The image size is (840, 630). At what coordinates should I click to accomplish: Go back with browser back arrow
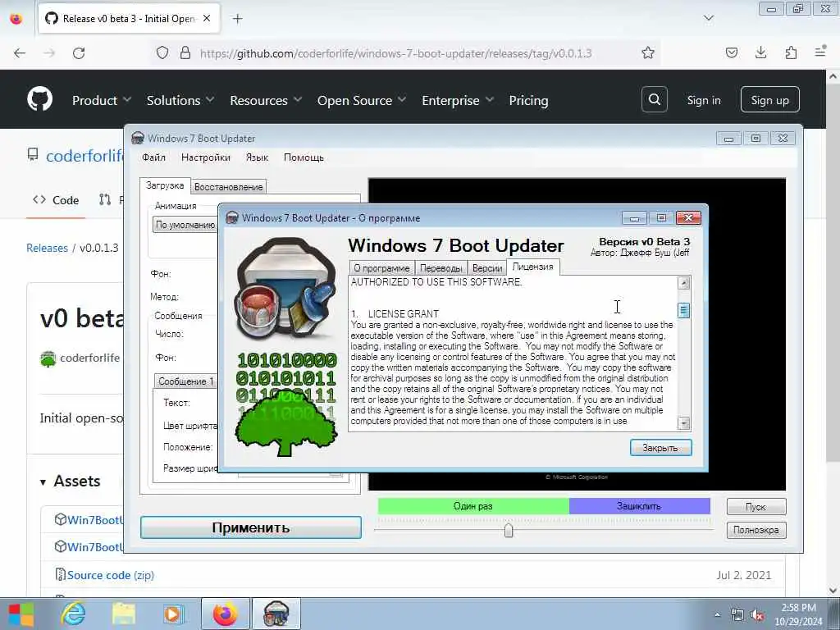[20, 52]
